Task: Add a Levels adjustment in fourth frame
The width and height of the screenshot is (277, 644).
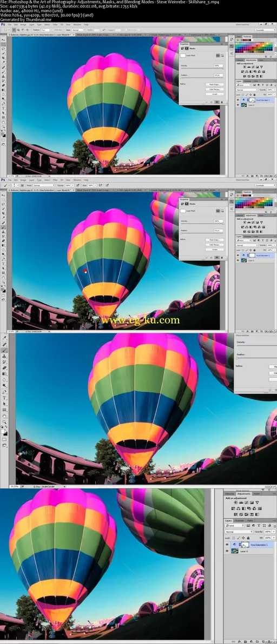Action: [x=241, y=502]
